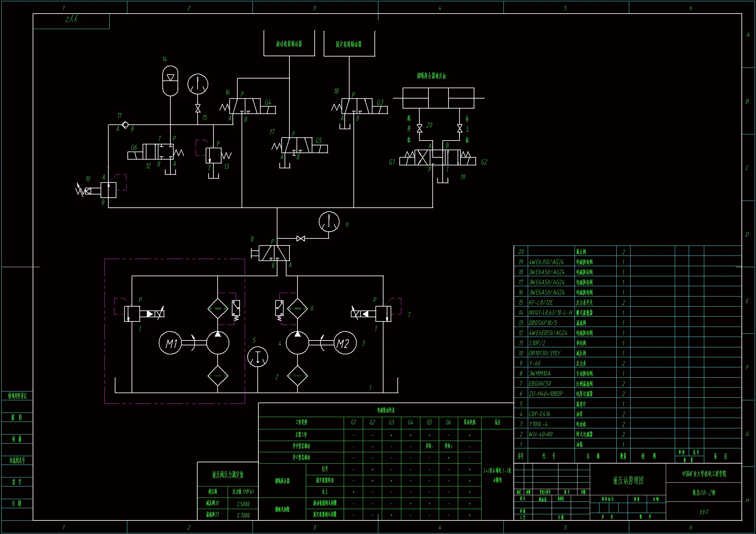Click the pump symbol next to M1

[x=218, y=343]
